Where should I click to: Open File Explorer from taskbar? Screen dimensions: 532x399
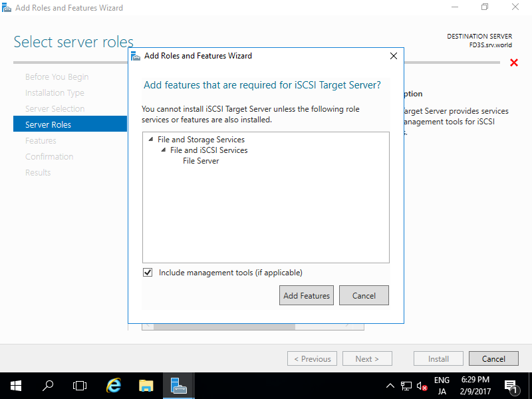[146, 386]
